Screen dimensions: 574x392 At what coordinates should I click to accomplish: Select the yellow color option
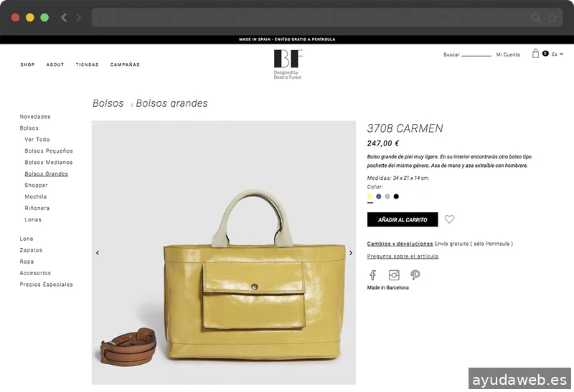(370, 197)
